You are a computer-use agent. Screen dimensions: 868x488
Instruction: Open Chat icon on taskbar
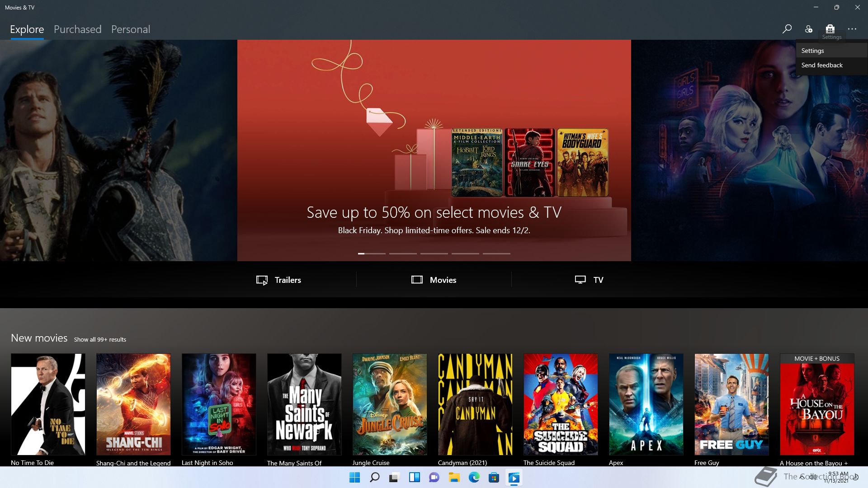(x=434, y=478)
